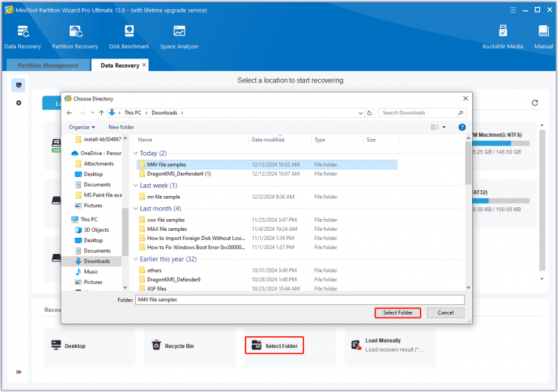Collapse the Today (2) group
The image size is (558, 392).
pos(135,153)
